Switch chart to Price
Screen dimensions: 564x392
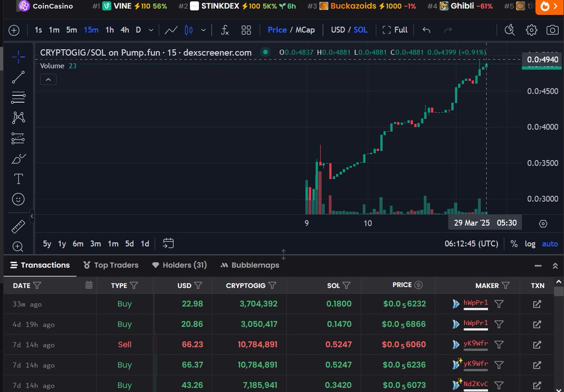coord(277,30)
